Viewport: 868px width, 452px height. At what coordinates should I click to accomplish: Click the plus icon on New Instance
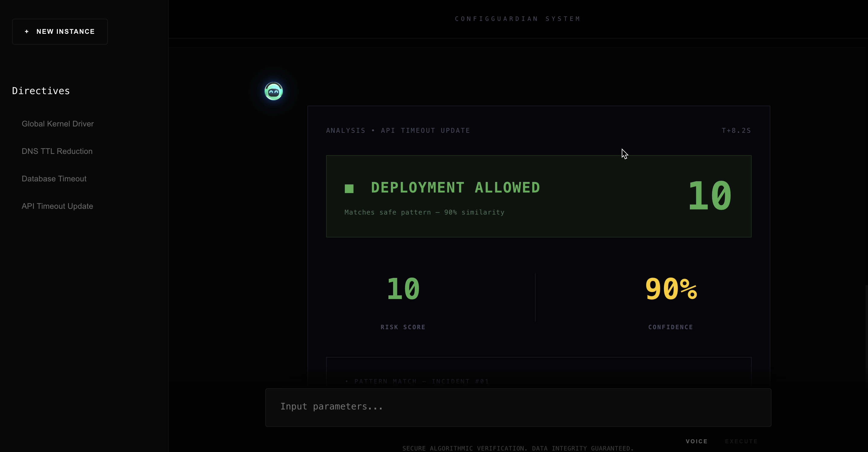click(27, 32)
